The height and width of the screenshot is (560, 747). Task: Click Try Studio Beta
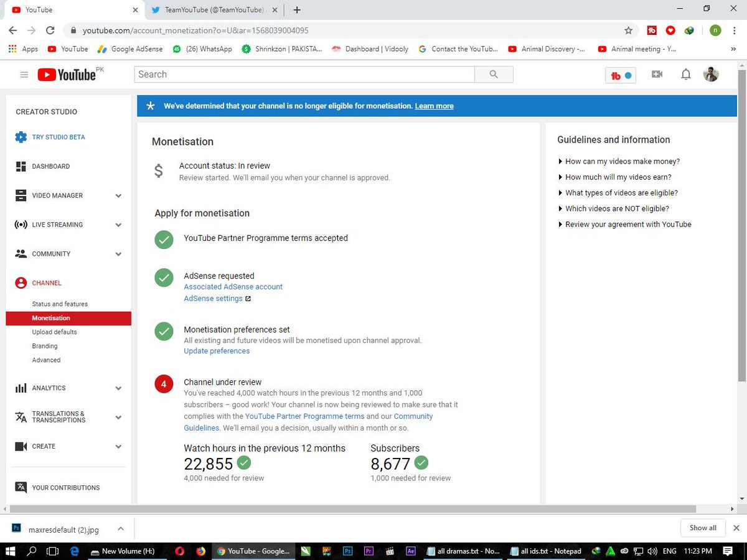tap(59, 137)
